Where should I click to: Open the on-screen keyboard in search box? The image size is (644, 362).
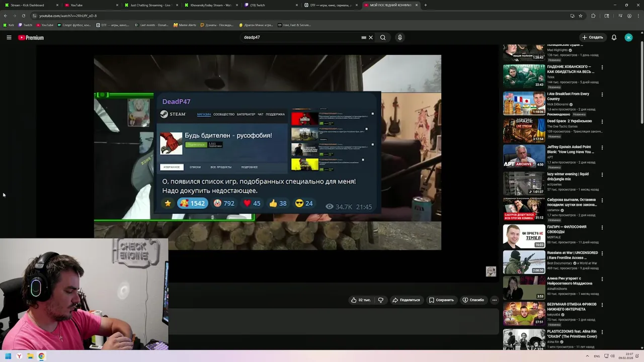pyautogui.click(x=363, y=37)
